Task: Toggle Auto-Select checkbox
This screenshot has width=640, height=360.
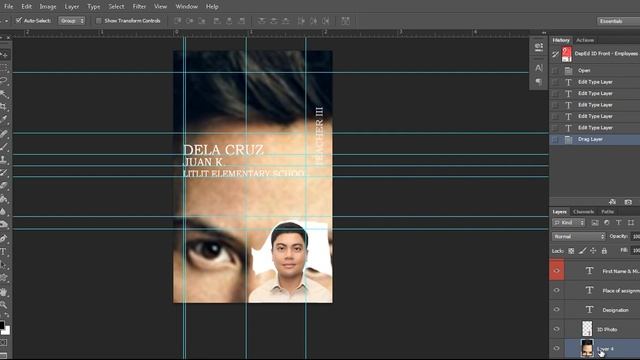Action: pyautogui.click(x=19, y=20)
